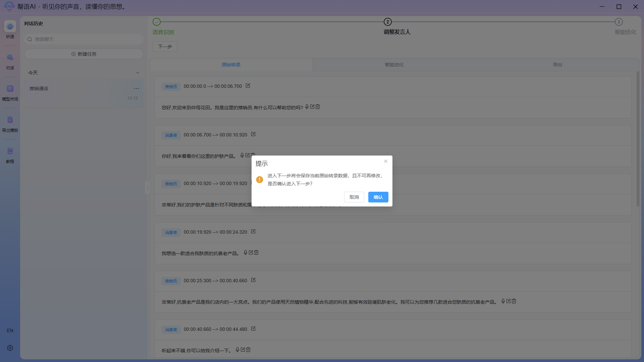
Task: Play audio of 你好,我来看看 line
Action: click(x=242, y=155)
